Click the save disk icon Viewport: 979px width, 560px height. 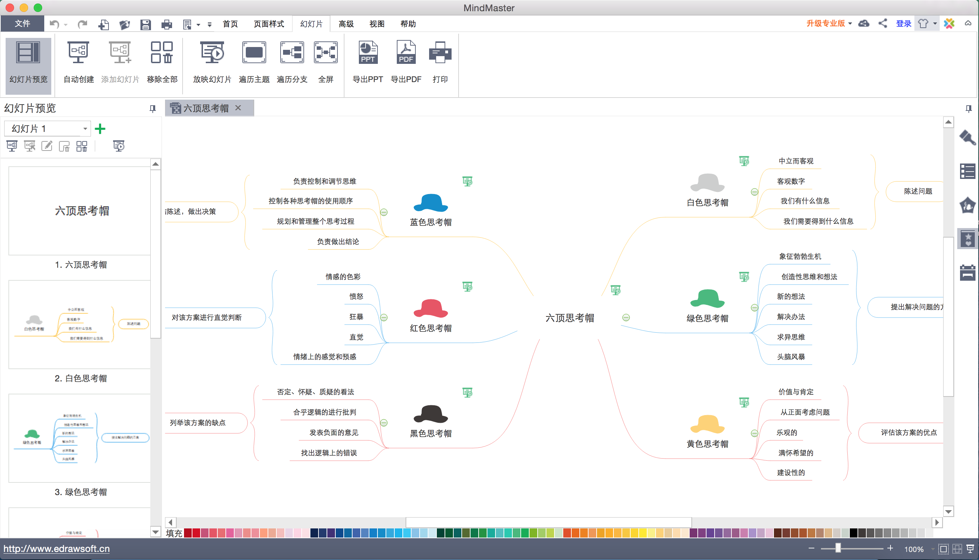coord(145,25)
